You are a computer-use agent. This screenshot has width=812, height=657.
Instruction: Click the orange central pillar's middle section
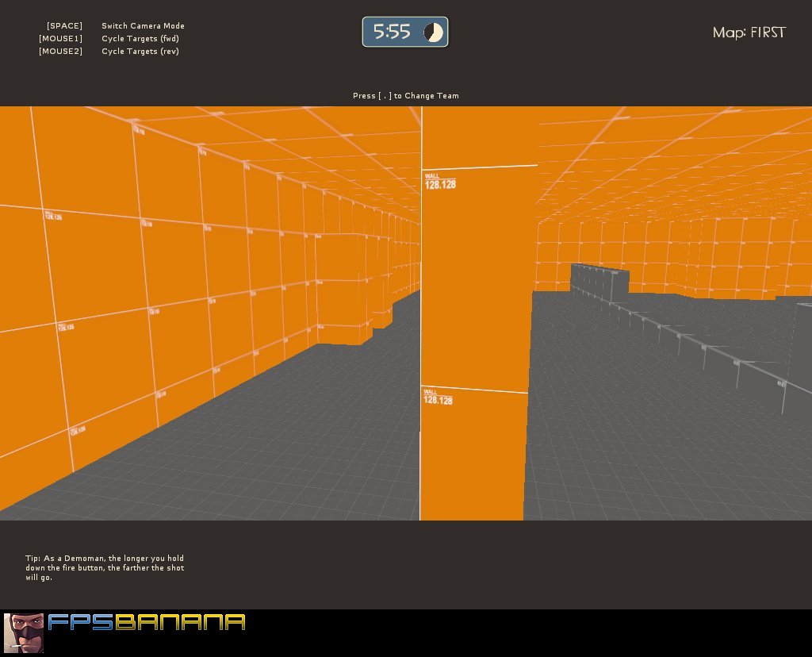(474, 286)
